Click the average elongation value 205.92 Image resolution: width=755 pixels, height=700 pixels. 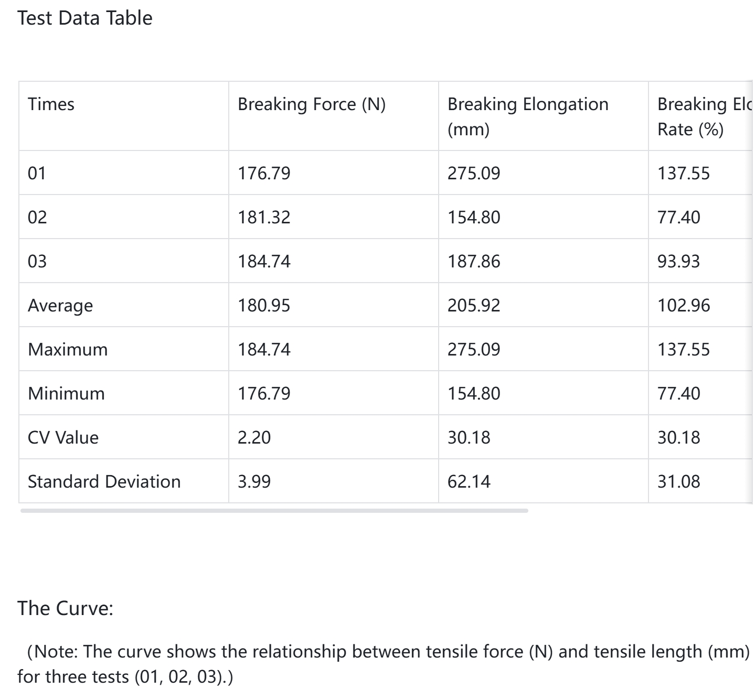474,305
